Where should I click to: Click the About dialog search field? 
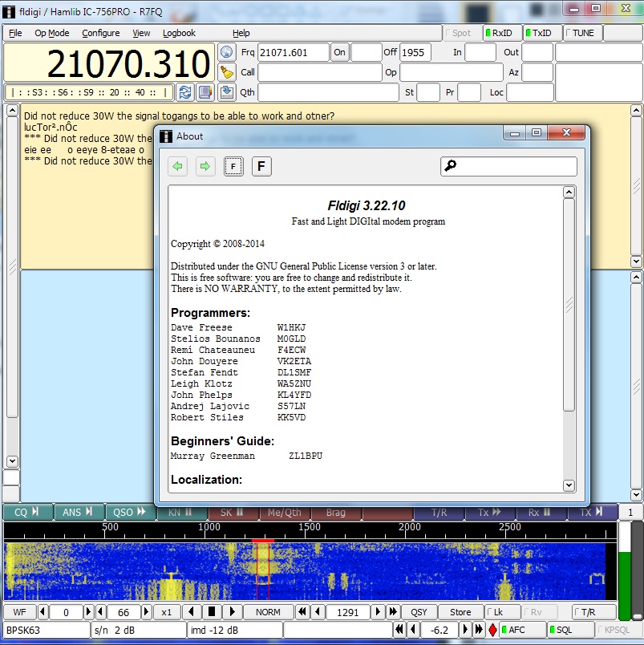515,166
